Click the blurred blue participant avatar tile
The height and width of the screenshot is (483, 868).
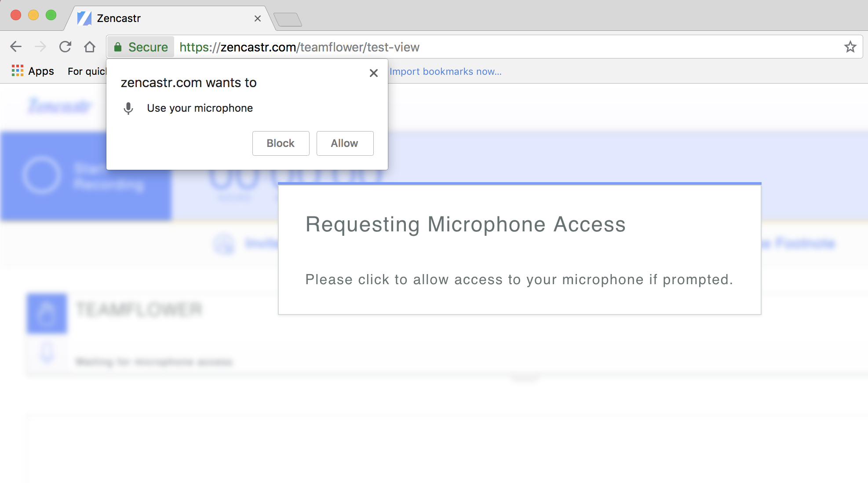47,314
